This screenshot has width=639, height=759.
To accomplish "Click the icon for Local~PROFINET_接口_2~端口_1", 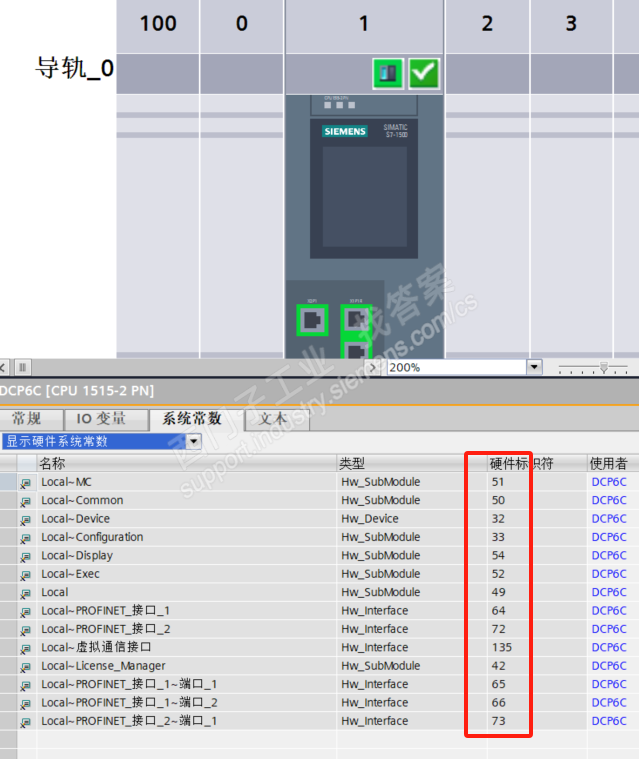I will (x=26, y=722).
